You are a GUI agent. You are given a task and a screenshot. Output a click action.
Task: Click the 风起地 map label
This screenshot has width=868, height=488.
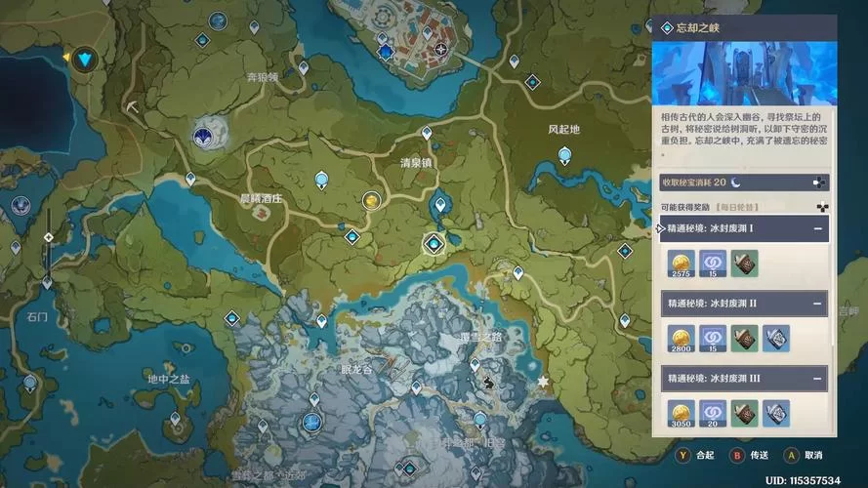[x=563, y=130]
